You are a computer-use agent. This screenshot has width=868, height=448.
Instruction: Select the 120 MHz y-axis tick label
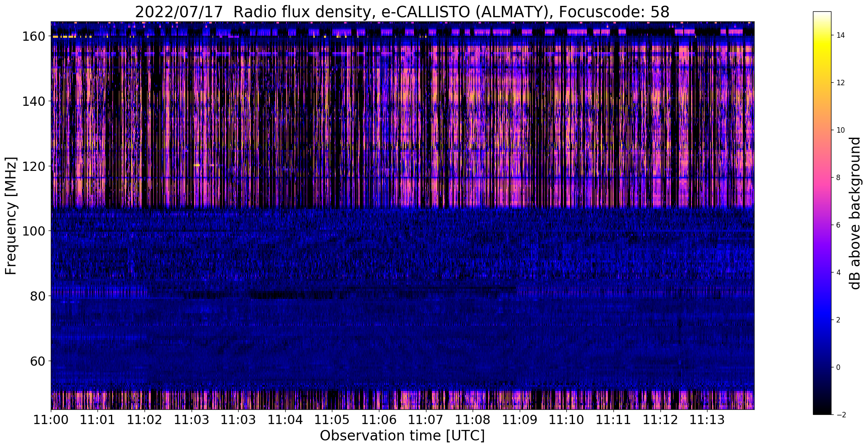point(34,166)
